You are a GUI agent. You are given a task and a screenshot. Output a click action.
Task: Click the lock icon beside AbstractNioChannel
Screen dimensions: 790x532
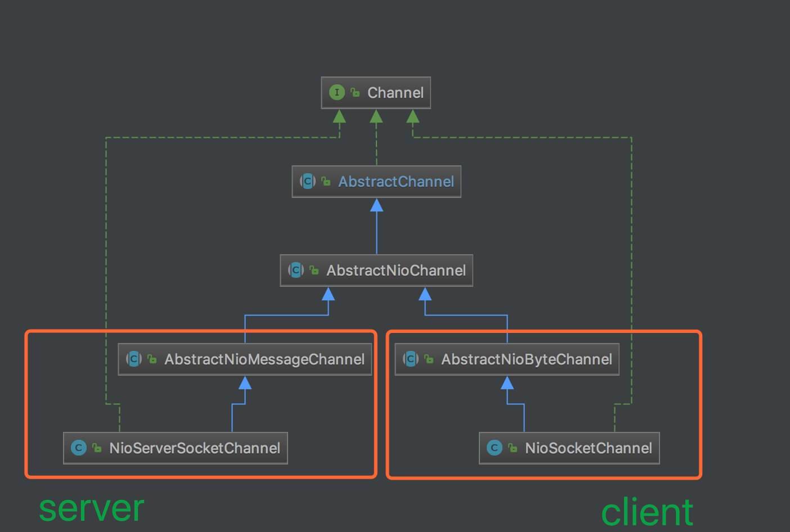[314, 270]
